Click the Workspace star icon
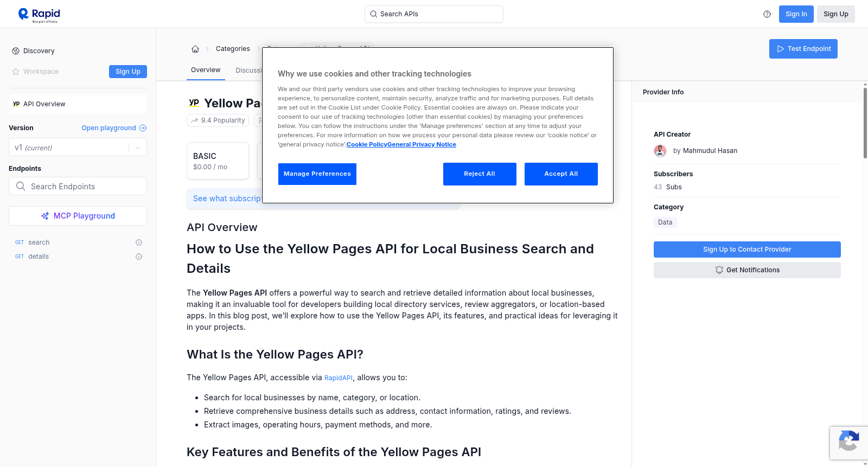Image resolution: width=868 pixels, height=467 pixels. pos(16,72)
